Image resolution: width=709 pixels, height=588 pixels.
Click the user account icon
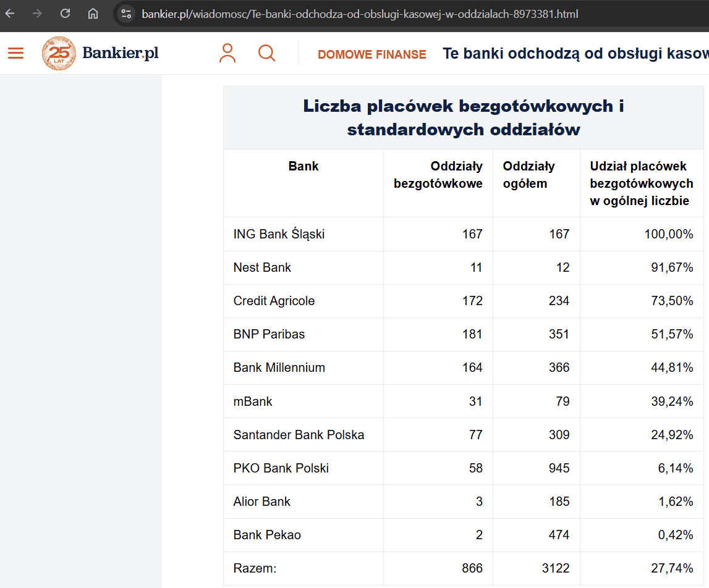pyautogui.click(x=227, y=53)
